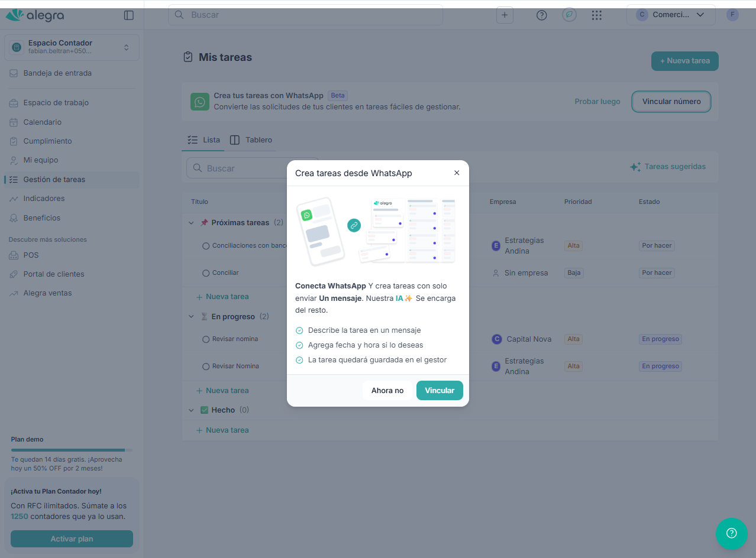Click the Vincular button in dialog
Viewport: 756px width, 558px height.
(x=439, y=390)
